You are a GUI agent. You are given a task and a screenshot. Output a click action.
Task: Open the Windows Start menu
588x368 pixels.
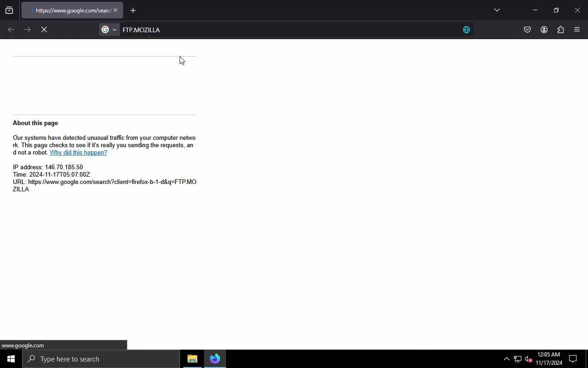point(11,359)
